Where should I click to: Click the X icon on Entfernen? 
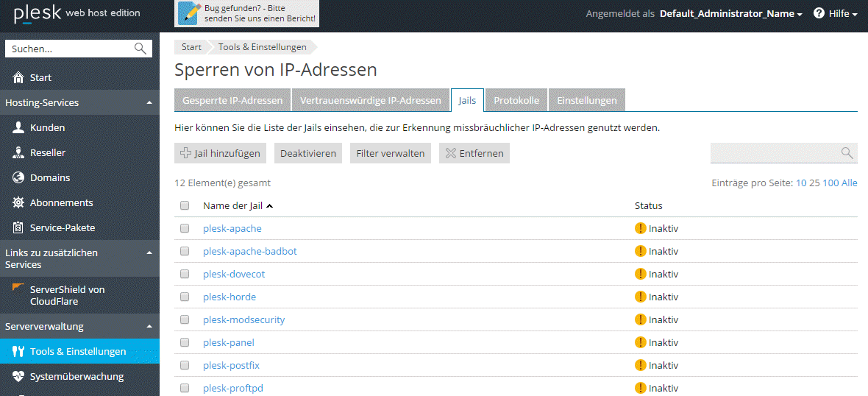coord(451,153)
